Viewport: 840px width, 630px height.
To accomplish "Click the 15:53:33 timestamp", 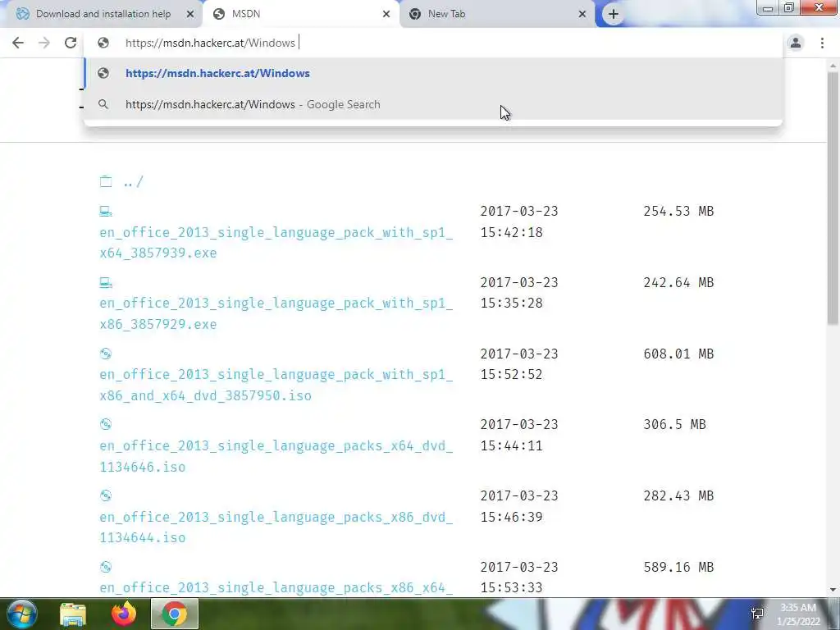I will pos(511,587).
